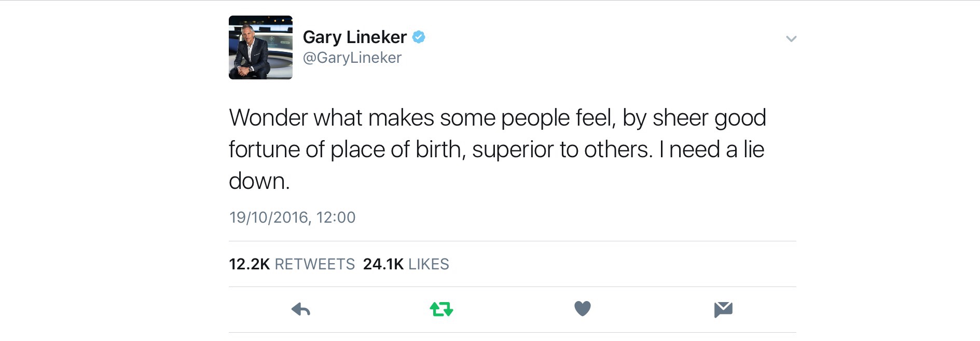Click the tweet's final word "down."

259,181
